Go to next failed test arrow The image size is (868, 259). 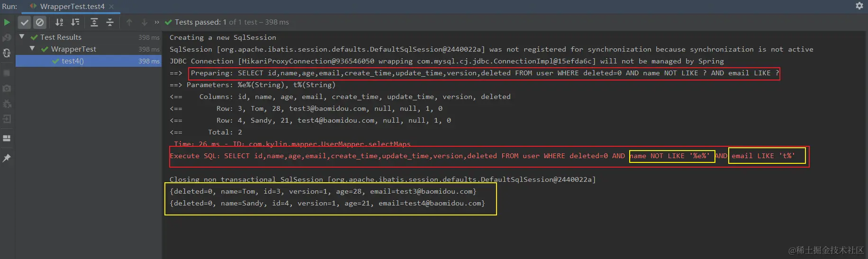tap(145, 22)
